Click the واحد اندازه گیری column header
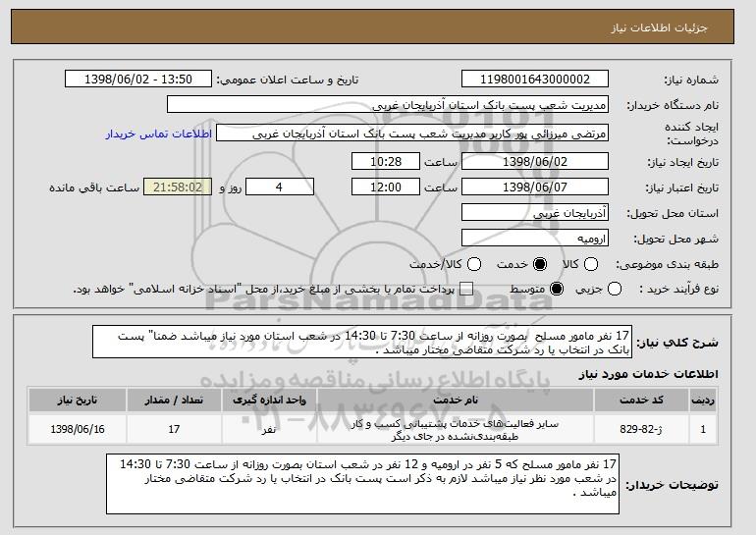The height and width of the screenshot is (535, 756). [x=269, y=400]
